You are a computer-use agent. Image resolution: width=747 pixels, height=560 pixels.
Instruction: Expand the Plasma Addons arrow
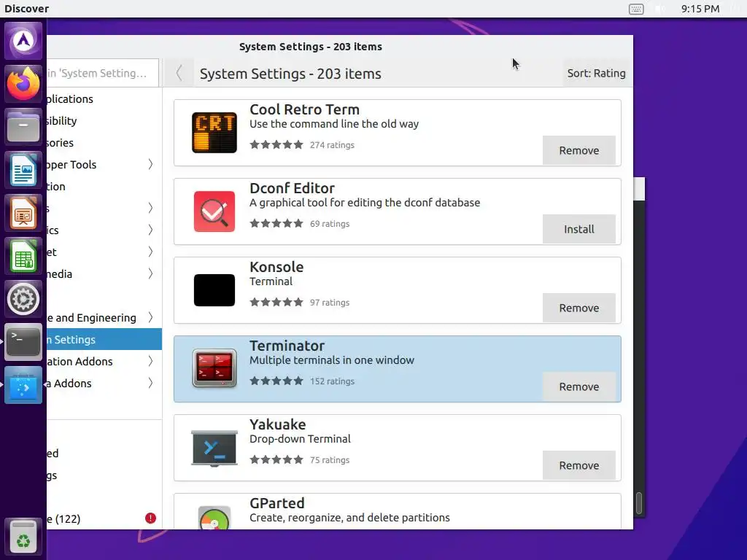(150, 384)
